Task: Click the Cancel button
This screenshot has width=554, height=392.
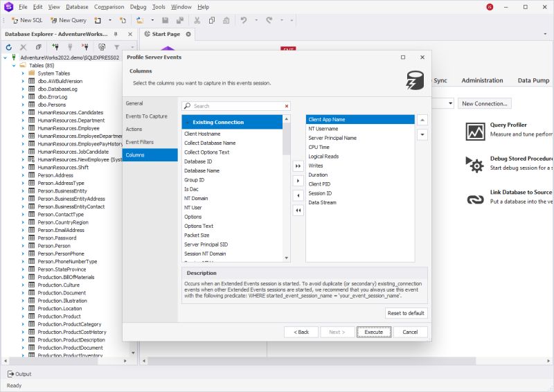Action: pos(410,332)
